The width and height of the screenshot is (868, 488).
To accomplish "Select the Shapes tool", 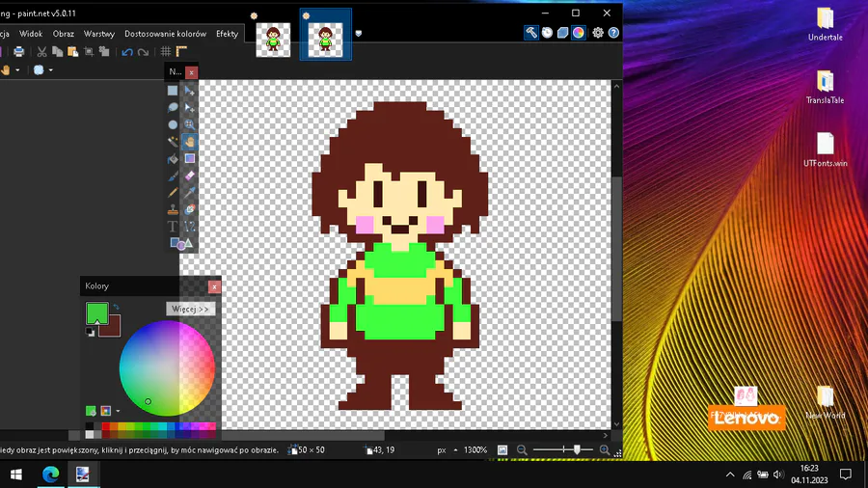I will pos(181,243).
